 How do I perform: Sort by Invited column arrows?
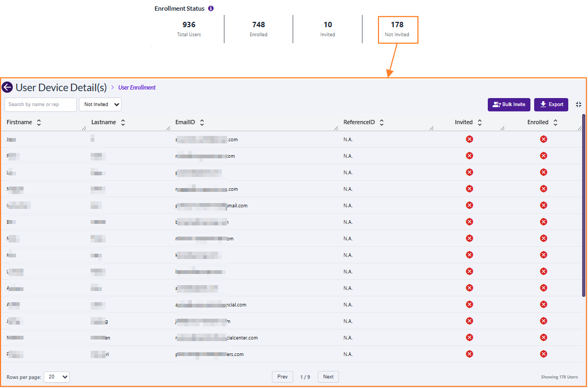(480, 123)
